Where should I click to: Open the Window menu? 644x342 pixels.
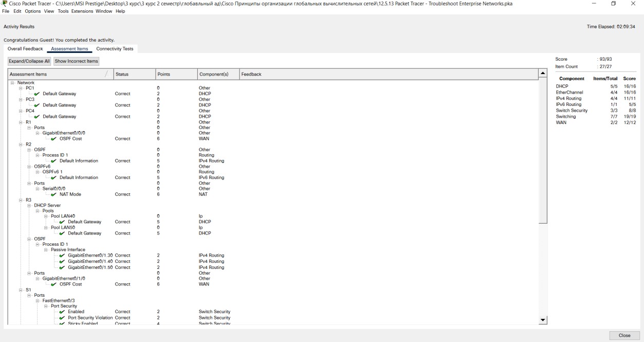105,11
